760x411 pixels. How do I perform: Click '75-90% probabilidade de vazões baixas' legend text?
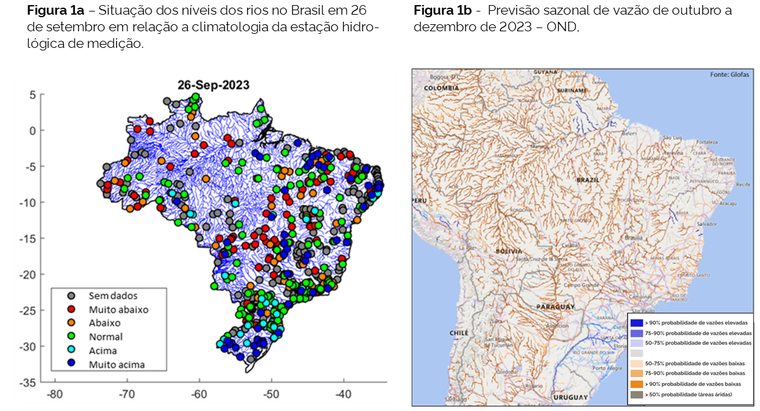pos(695,374)
